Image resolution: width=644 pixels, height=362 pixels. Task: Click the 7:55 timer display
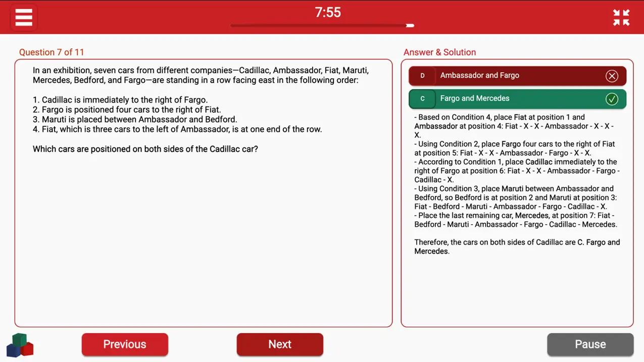click(328, 12)
